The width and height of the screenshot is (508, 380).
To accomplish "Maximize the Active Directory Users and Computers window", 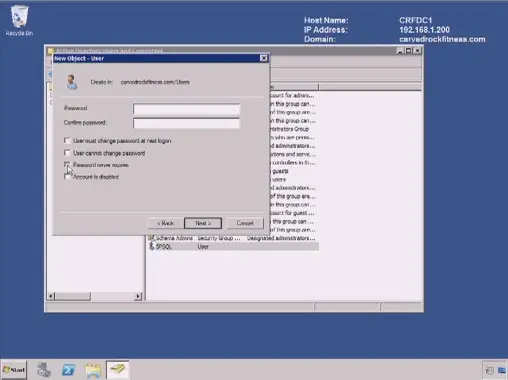I will click(x=409, y=51).
